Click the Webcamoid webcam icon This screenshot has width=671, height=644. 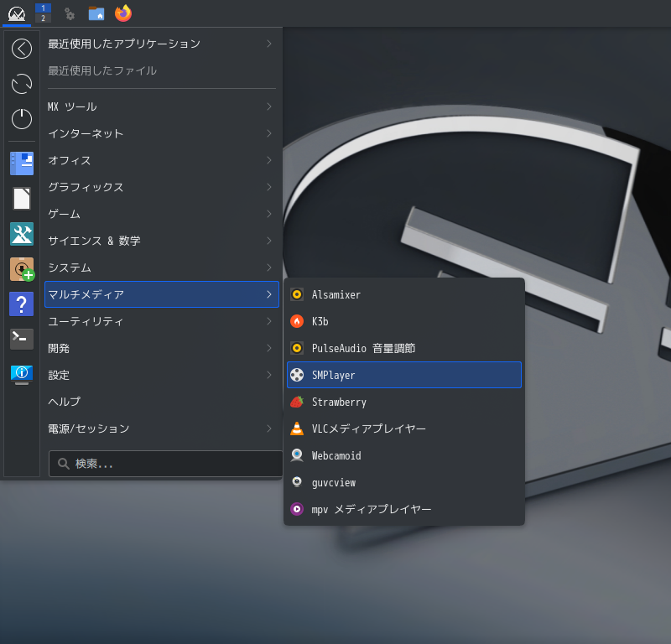click(297, 455)
